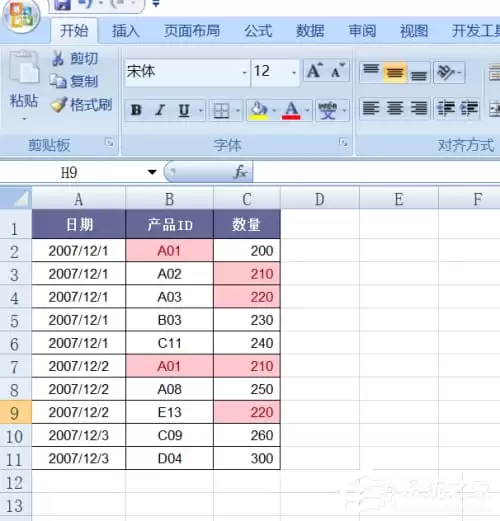This screenshot has height=521, width=500.
Task: Toggle Italic formatting
Action: point(160,110)
